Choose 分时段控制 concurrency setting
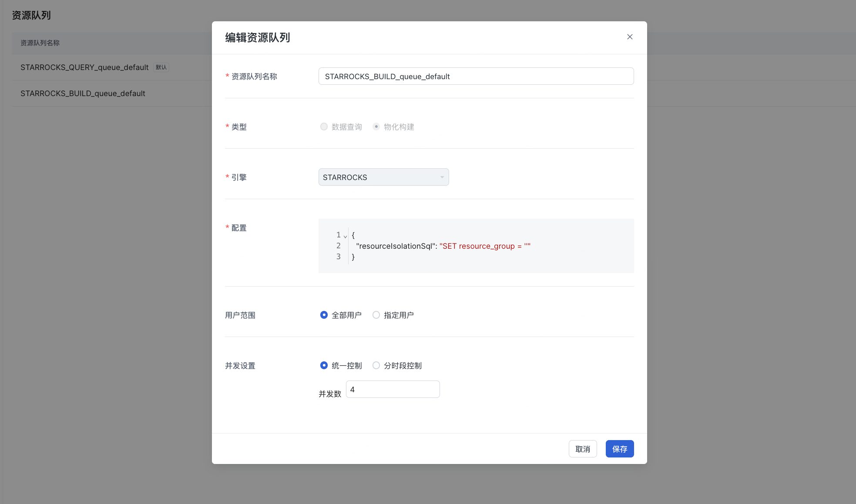Screen dimensions: 856x504 coord(376,365)
